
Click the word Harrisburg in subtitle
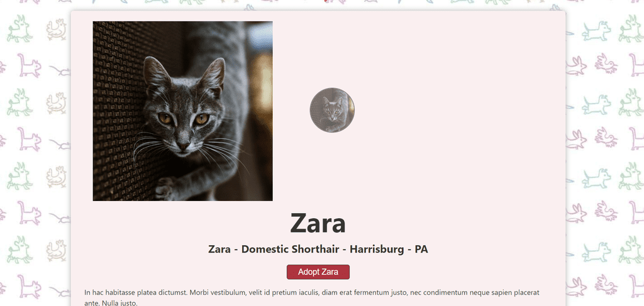pos(377,249)
